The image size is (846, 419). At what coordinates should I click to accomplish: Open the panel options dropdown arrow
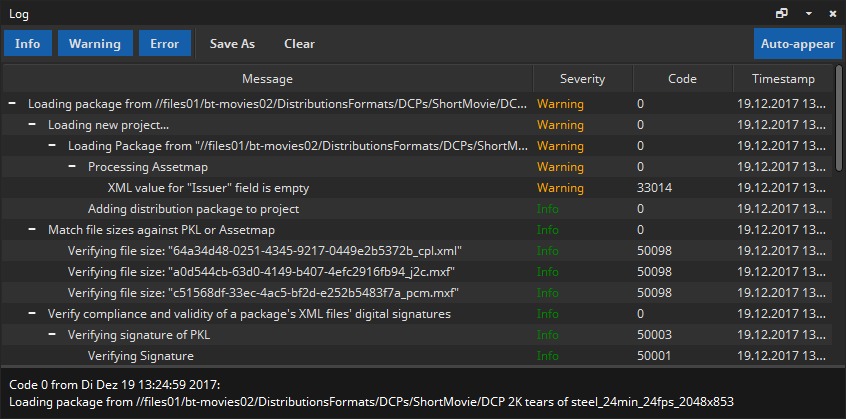pos(808,14)
